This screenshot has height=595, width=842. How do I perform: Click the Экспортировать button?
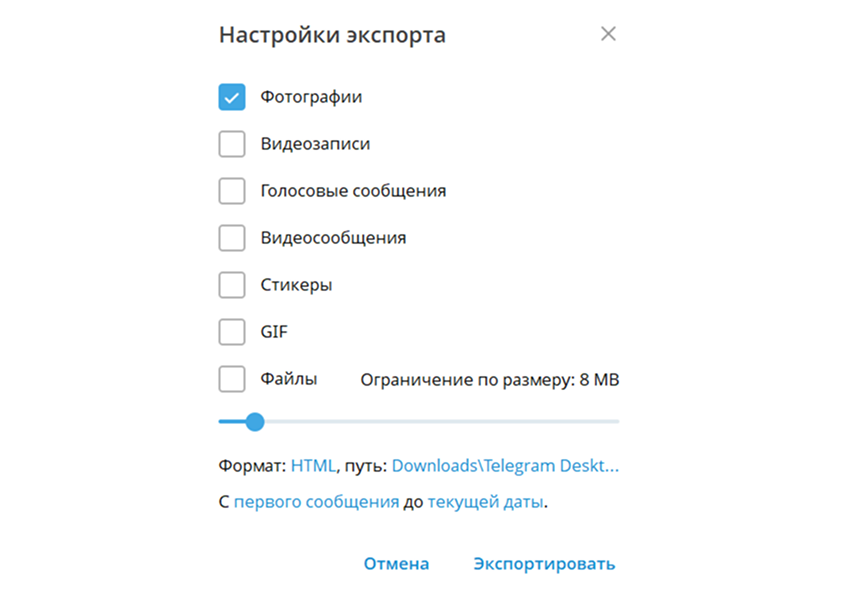pyautogui.click(x=544, y=563)
